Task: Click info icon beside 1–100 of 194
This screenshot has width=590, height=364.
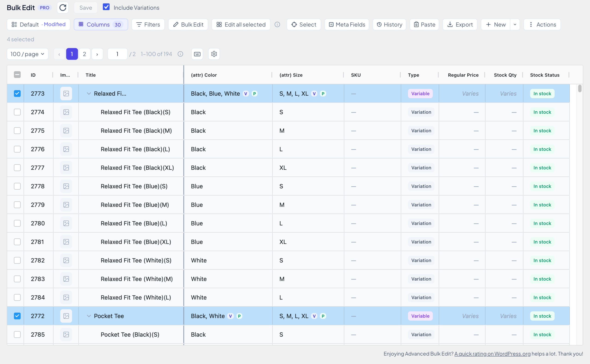Action: [x=180, y=54]
